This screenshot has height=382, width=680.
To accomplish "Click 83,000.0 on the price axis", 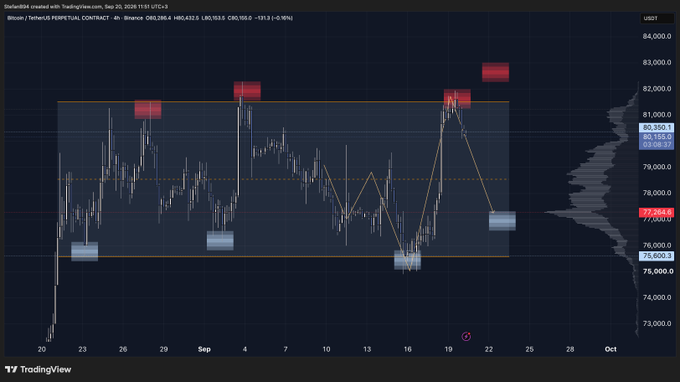I will point(657,62).
